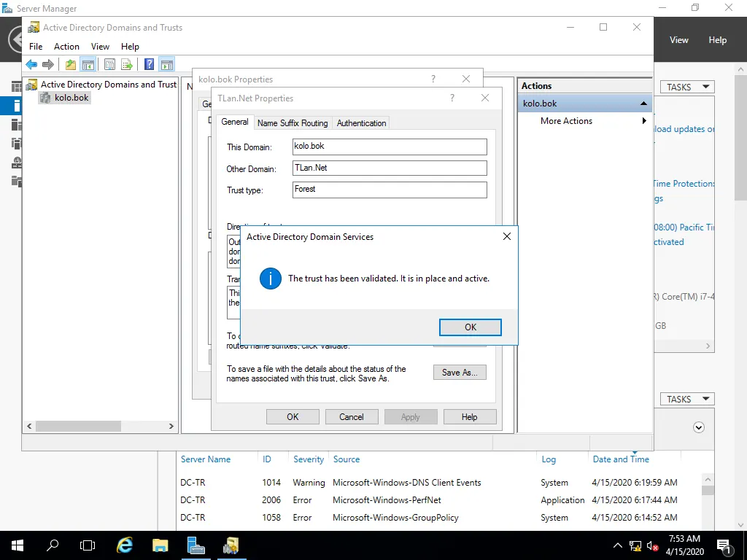This screenshot has width=747, height=560.
Task: Switch to the Name Suffix Routing tab
Action: coord(293,122)
